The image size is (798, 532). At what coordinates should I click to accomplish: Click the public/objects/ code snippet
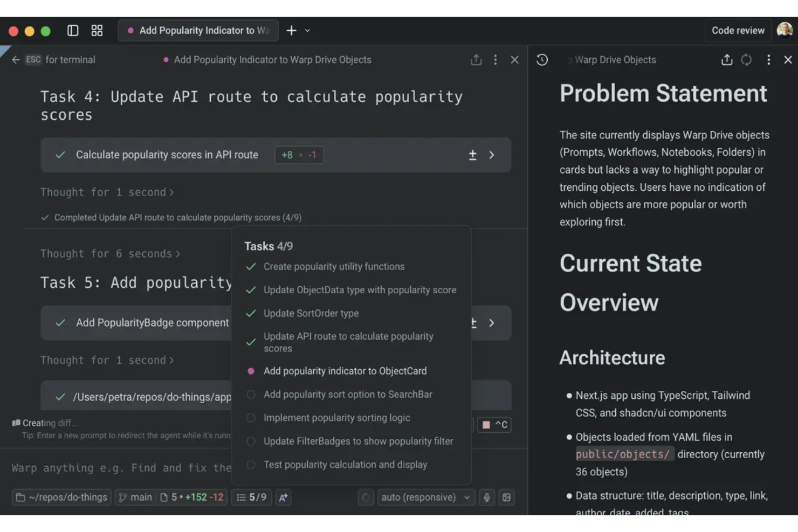(x=624, y=454)
